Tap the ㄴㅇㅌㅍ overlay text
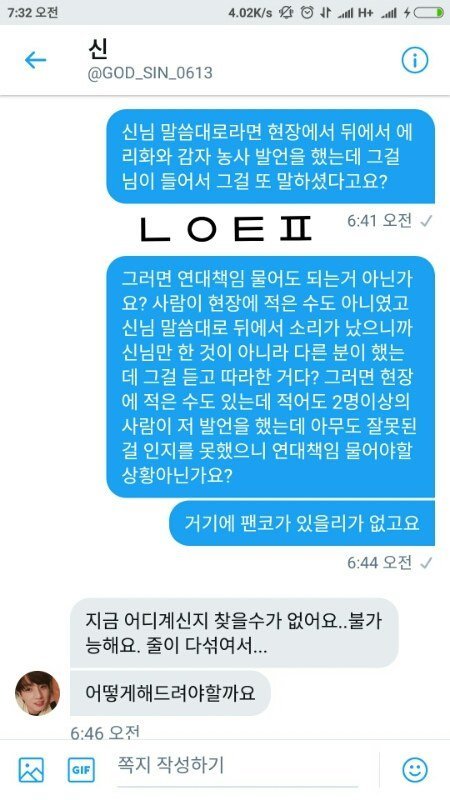450x800 pixels. [226, 230]
